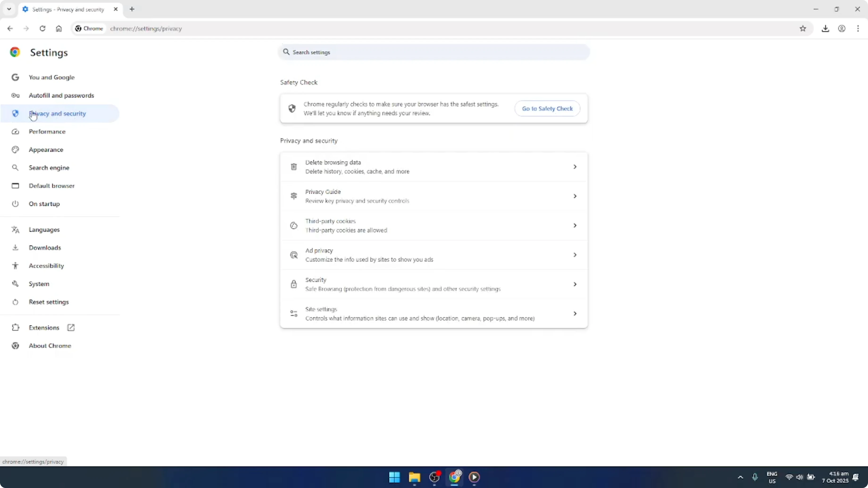Reload the page using the refresh icon

click(x=42, y=29)
